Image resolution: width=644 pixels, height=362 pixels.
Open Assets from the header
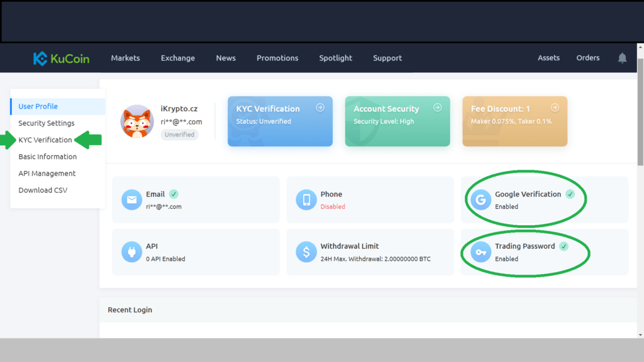tap(548, 58)
